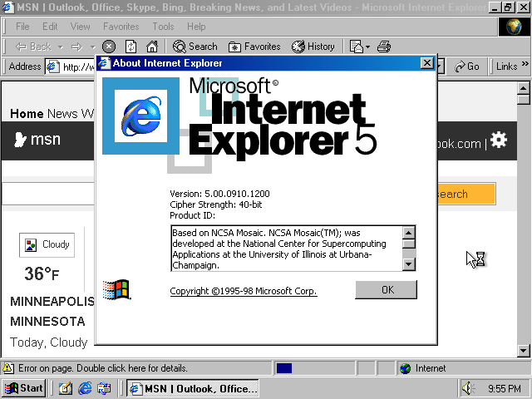Viewport: 532px width, 399px height.
Task: Click the Forward arrow toolbar button
Action: tap(76, 47)
